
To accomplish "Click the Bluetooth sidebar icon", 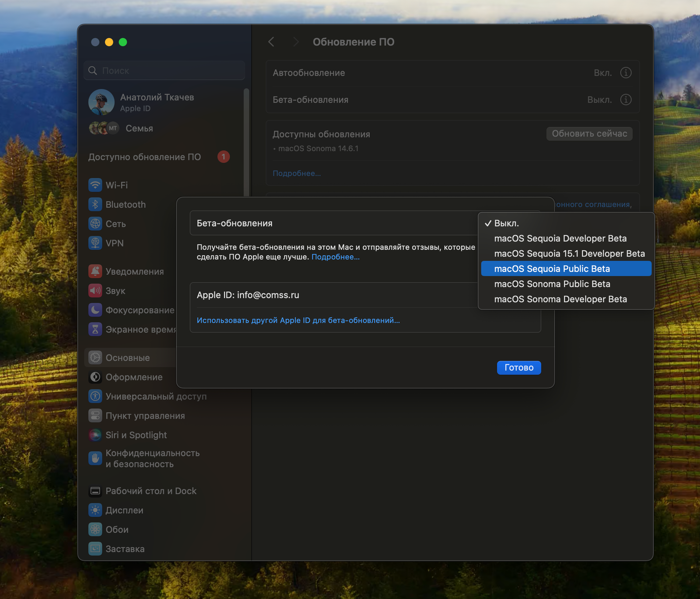I will coord(95,204).
